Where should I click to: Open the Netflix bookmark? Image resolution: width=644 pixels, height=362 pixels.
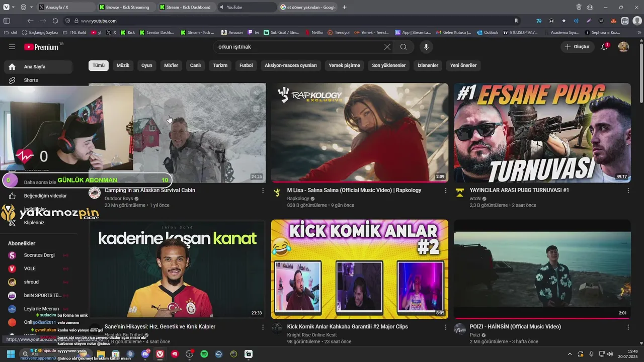[x=313, y=32]
